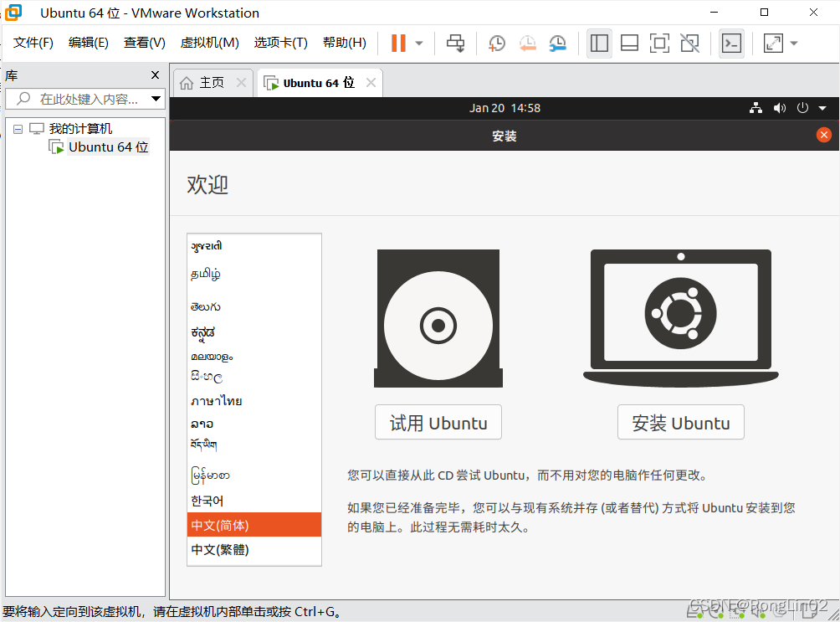840x622 pixels.
Task: Close the 安装 installer window
Action: coord(824,135)
